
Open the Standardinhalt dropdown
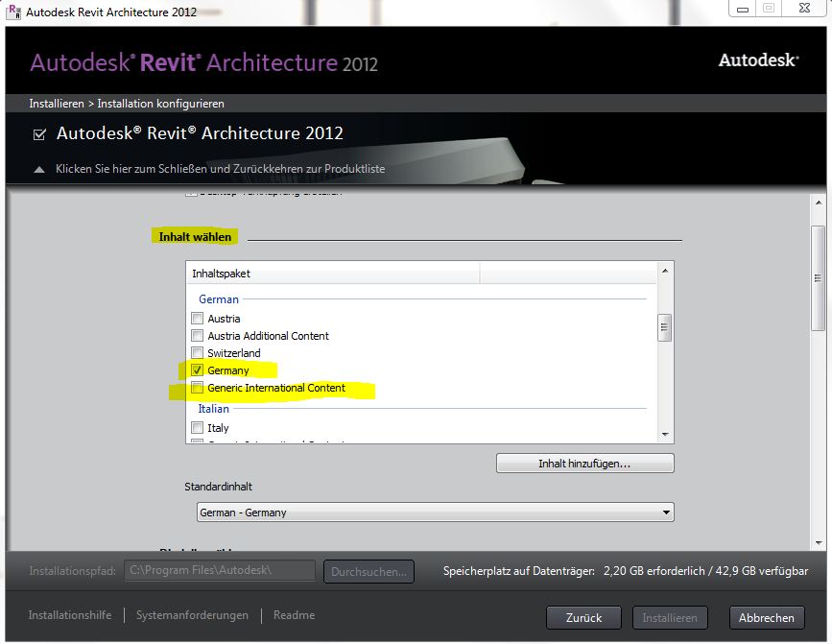tap(435, 513)
